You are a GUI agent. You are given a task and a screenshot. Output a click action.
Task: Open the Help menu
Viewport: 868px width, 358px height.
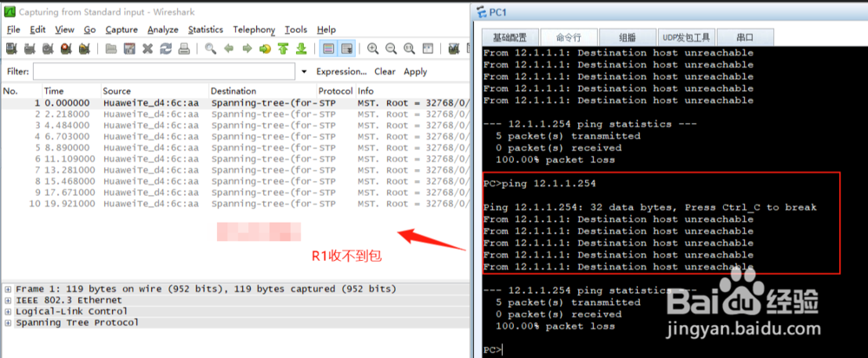[326, 29]
